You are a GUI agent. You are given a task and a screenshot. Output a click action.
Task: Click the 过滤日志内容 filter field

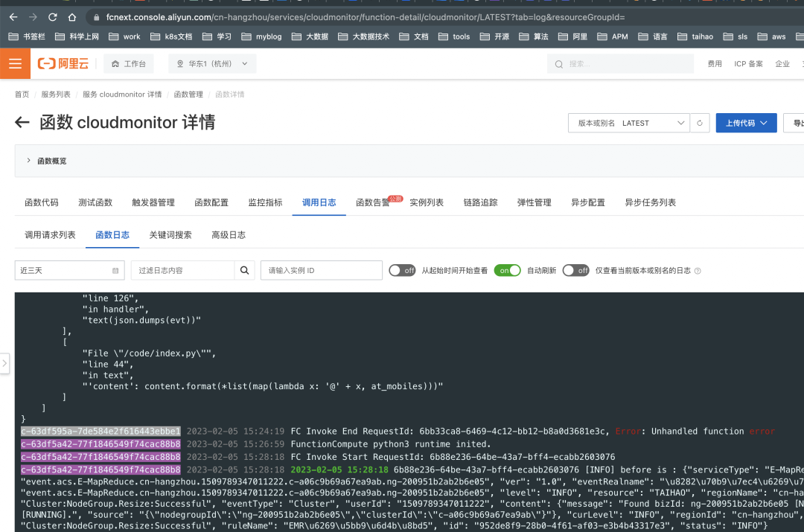[x=183, y=270]
